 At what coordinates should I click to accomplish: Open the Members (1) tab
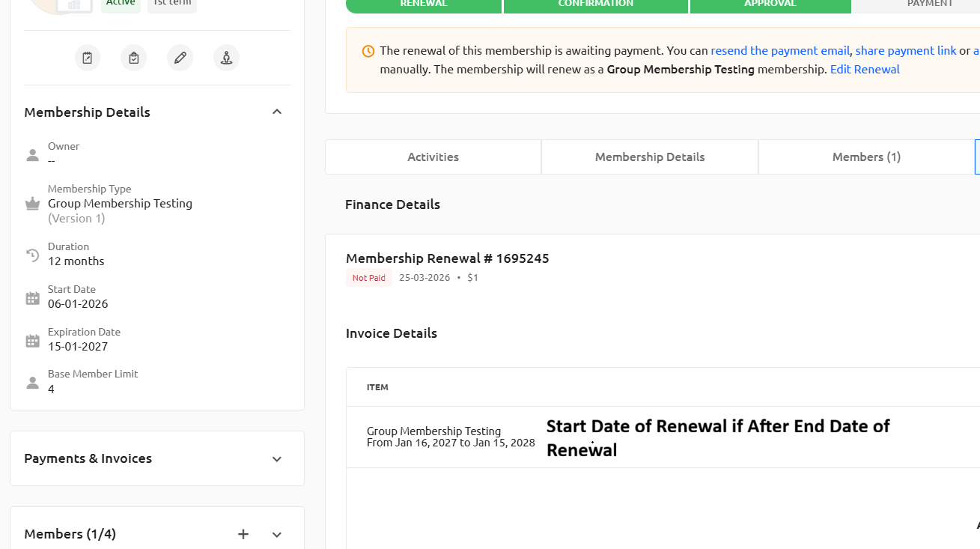pyautogui.click(x=866, y=157)
